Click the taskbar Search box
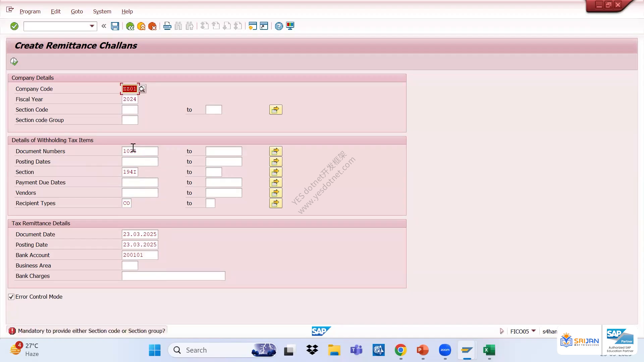Image resolution: width=644 pixels, height=362 pixels. [223, 350]
